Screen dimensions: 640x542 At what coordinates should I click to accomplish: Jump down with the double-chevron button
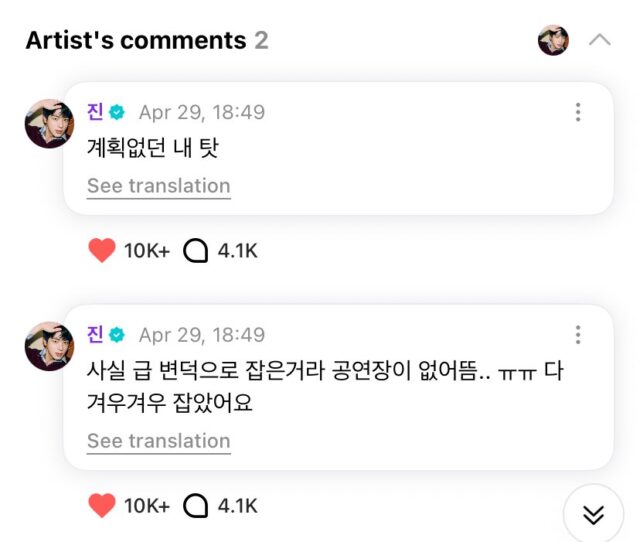coord(593,514)
